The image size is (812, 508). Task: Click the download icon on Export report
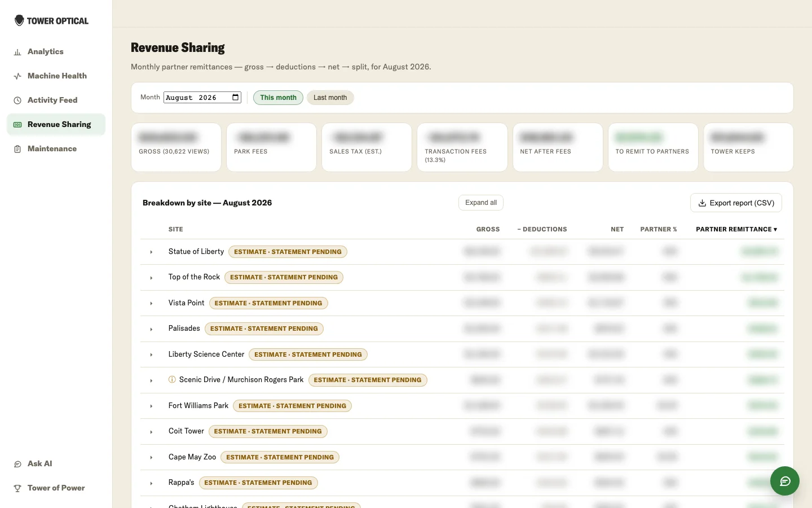point(702,203)
